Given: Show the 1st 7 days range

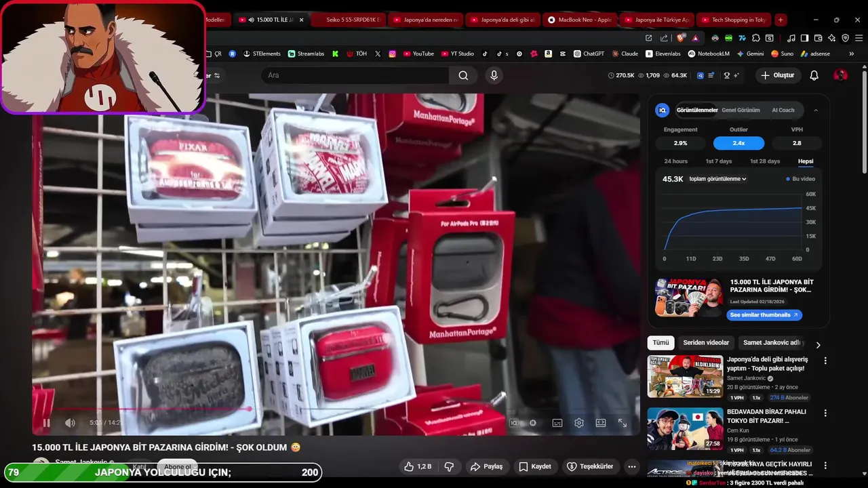Looking at the screenshot, I should point(719,161).
